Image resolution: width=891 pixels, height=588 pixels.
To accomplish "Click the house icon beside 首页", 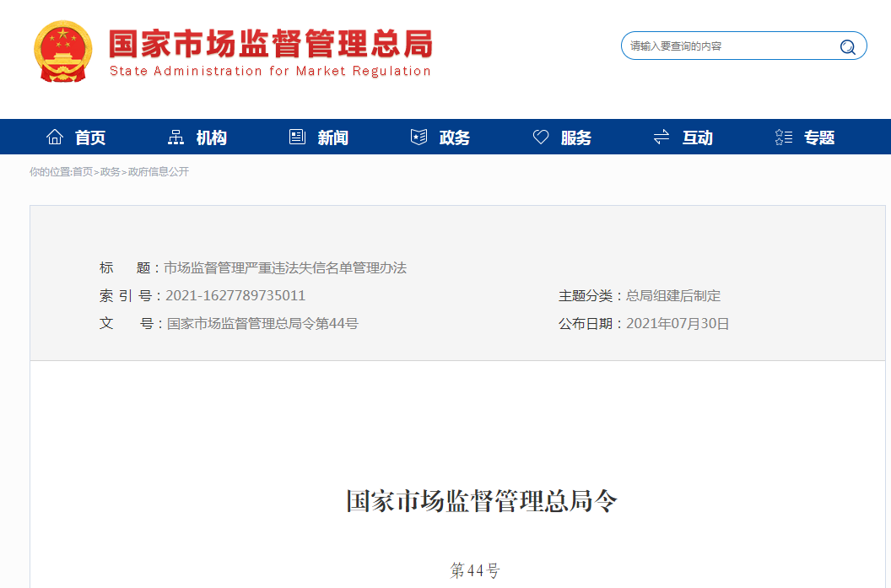I will click(x=55, y=137).
